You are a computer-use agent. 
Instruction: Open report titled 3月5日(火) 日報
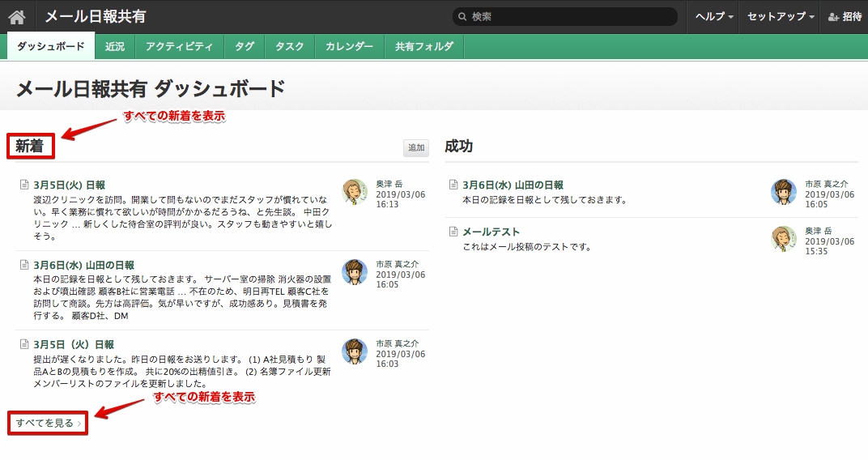tap(69, 185)
